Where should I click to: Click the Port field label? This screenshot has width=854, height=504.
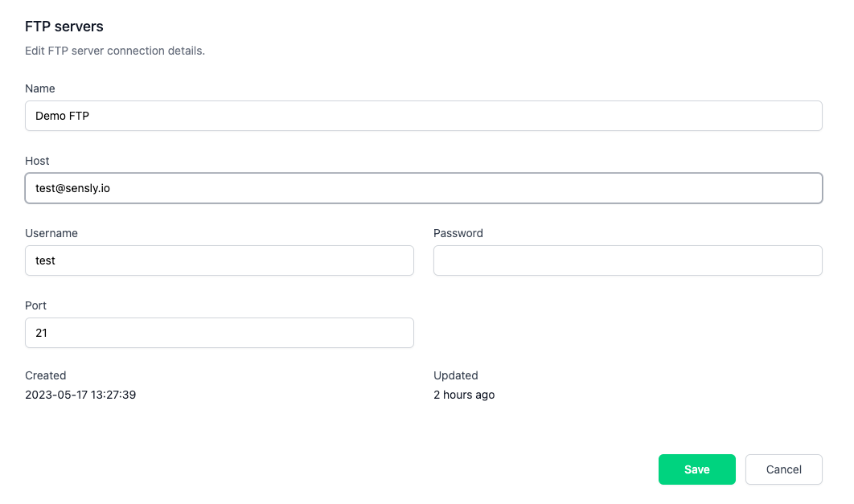coord(36,305)
